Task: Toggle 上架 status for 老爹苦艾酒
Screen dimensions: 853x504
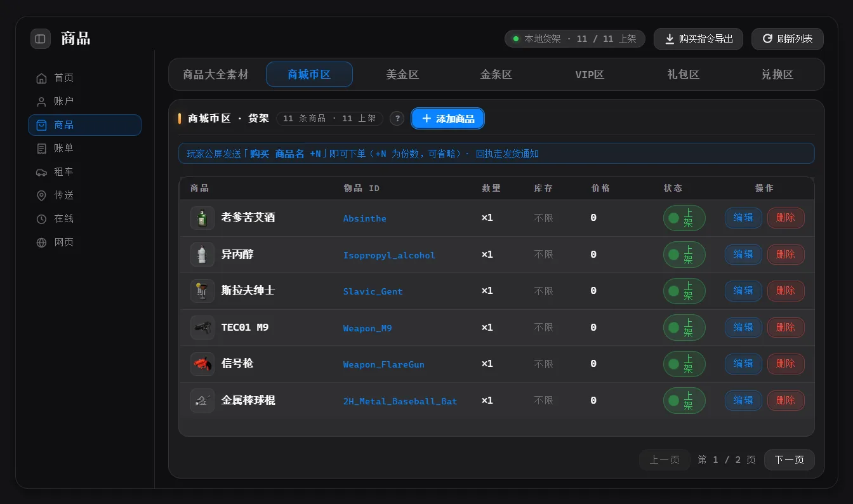Action: [x=684, y=218]
